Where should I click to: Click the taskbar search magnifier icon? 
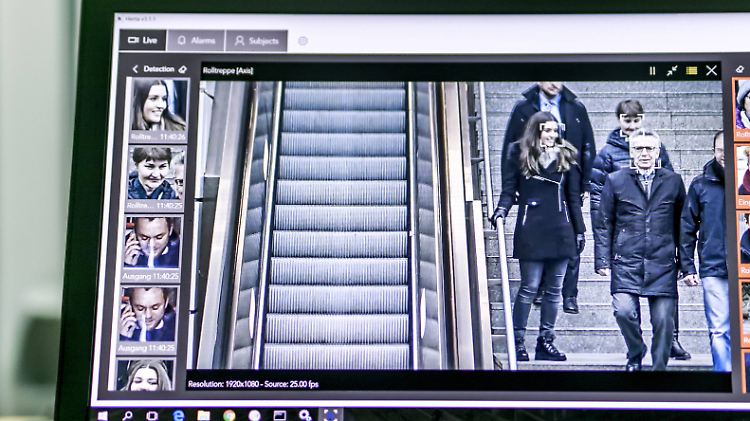pos(127,414)
